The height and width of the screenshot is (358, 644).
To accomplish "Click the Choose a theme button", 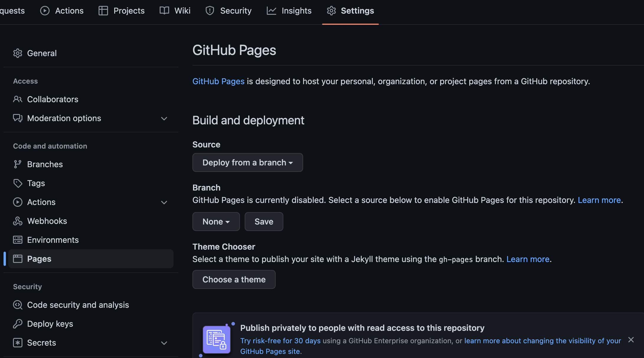I will [x=234, y=279].
